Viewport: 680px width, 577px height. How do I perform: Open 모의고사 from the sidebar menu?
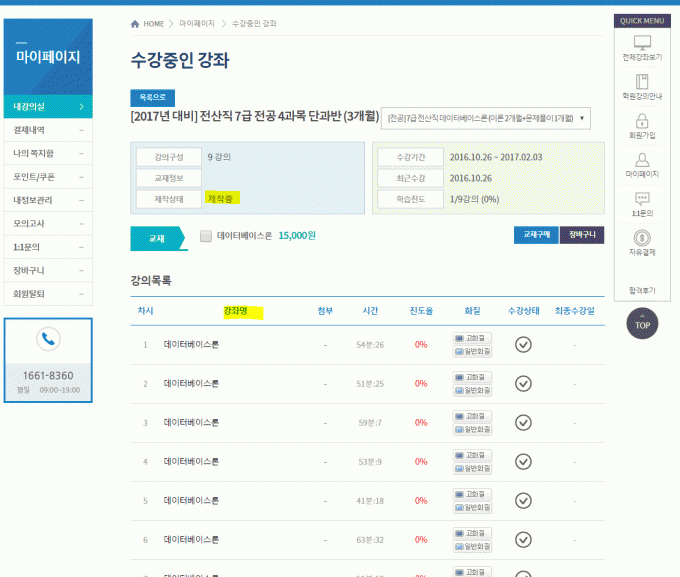pos(48,223)
